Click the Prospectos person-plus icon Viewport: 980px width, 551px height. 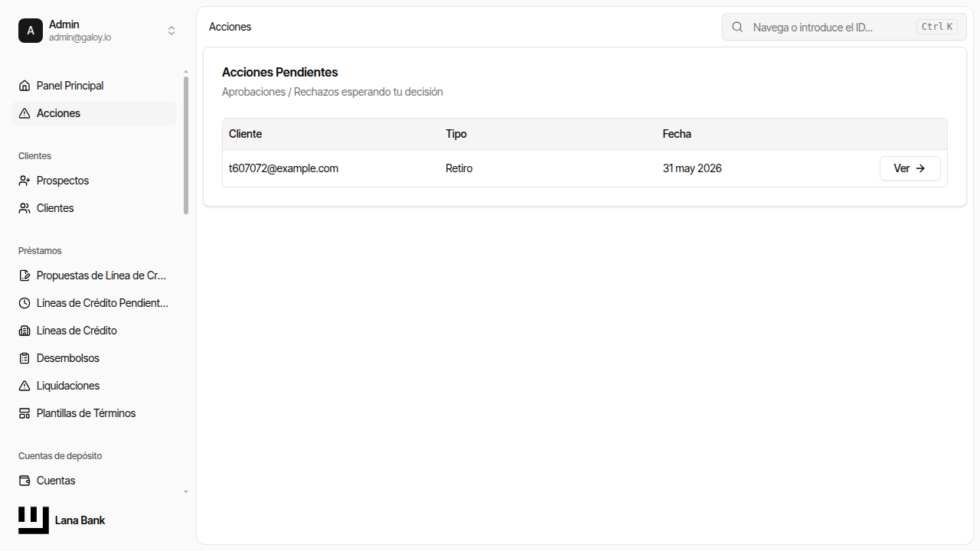tap(24, 181)
